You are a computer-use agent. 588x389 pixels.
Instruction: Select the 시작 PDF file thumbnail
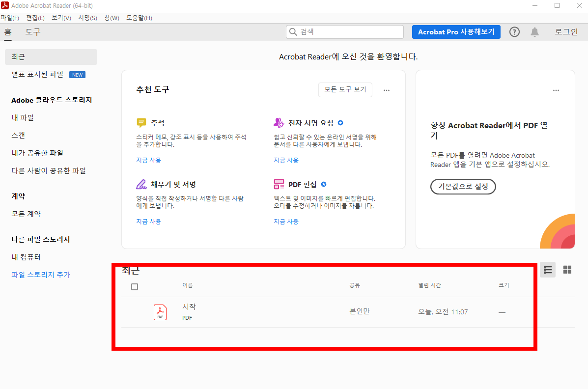(160, 312)
